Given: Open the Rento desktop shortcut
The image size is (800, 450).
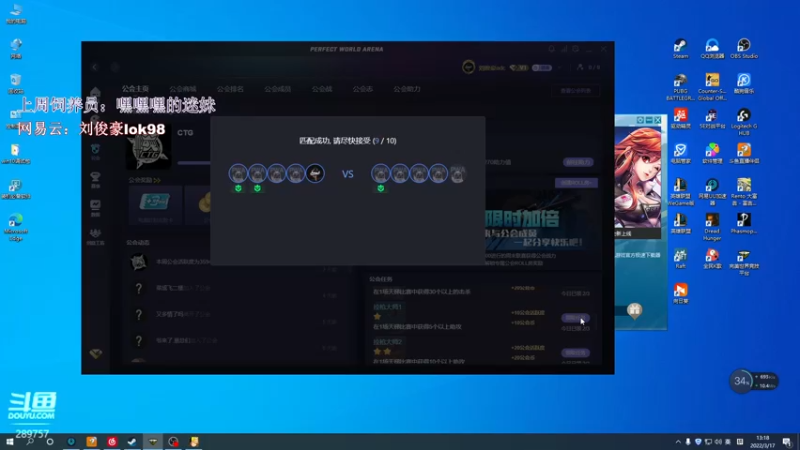Looking at the screenshot, I should point(744,192).
